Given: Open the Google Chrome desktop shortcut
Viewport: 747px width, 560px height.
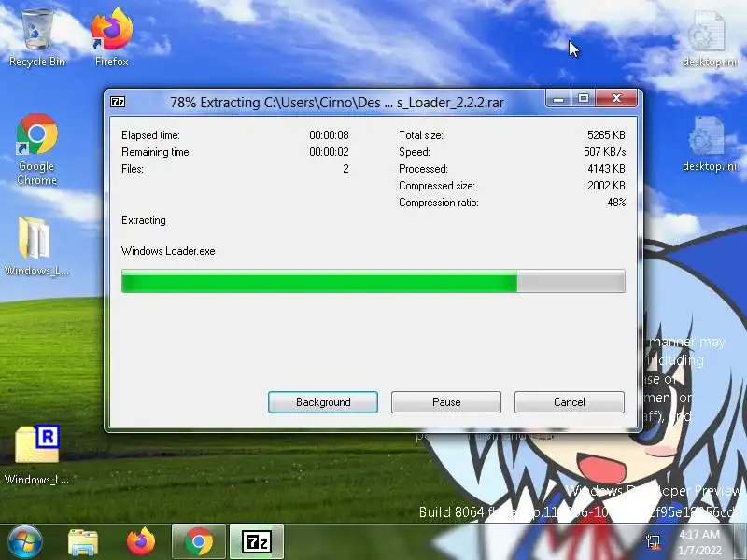Looking at the screenshot, I should (36, 148).
